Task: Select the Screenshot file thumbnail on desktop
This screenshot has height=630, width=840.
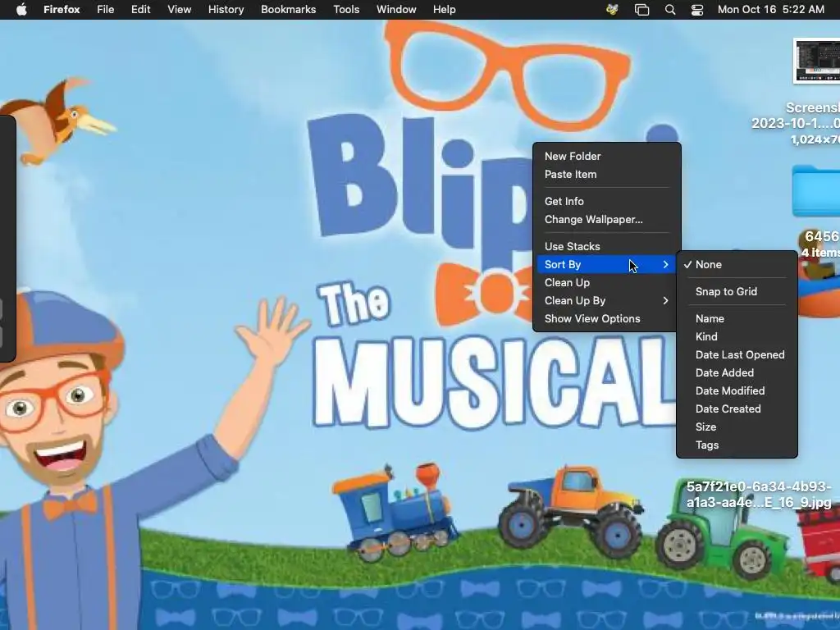Action: [x=817, y=61]
